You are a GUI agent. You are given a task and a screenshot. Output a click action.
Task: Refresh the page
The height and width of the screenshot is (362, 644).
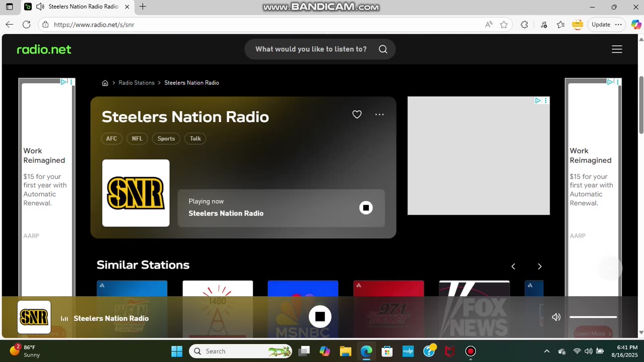(x=27, y=25)
